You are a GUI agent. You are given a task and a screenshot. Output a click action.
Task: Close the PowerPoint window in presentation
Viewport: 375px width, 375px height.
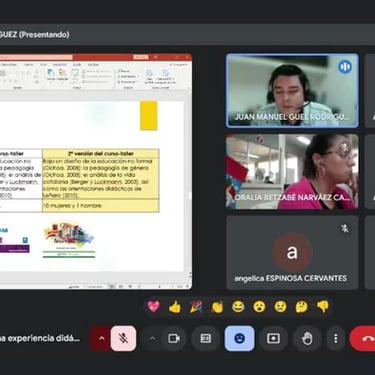187,57
